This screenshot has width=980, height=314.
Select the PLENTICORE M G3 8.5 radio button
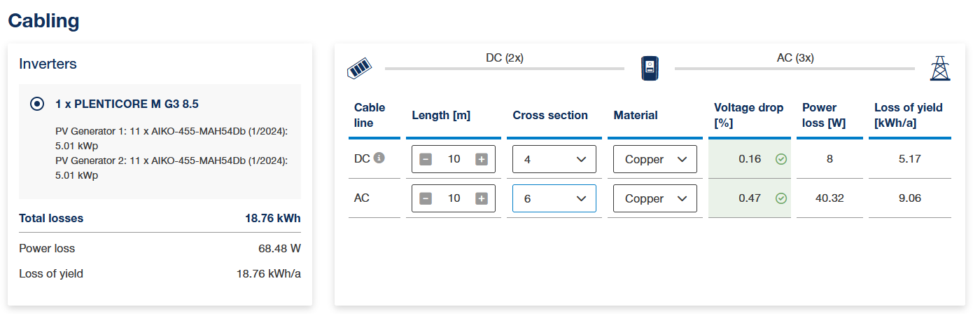click(x=37, y=104)
